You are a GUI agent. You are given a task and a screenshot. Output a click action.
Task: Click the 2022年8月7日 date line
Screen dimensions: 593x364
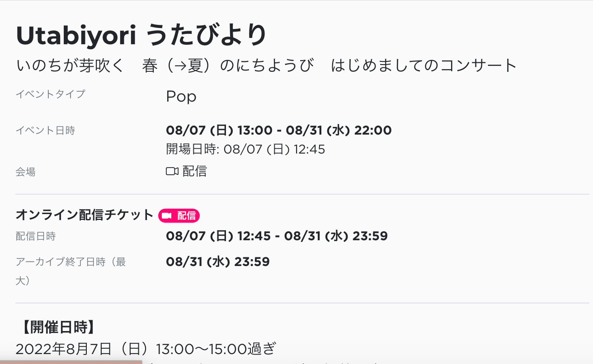pyautogui.click(x=146, y=349)
